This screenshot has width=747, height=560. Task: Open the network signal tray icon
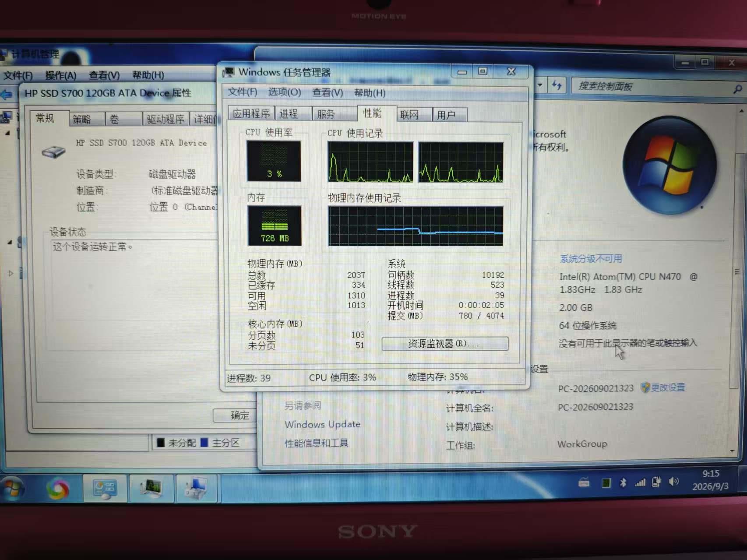point(640,483)
